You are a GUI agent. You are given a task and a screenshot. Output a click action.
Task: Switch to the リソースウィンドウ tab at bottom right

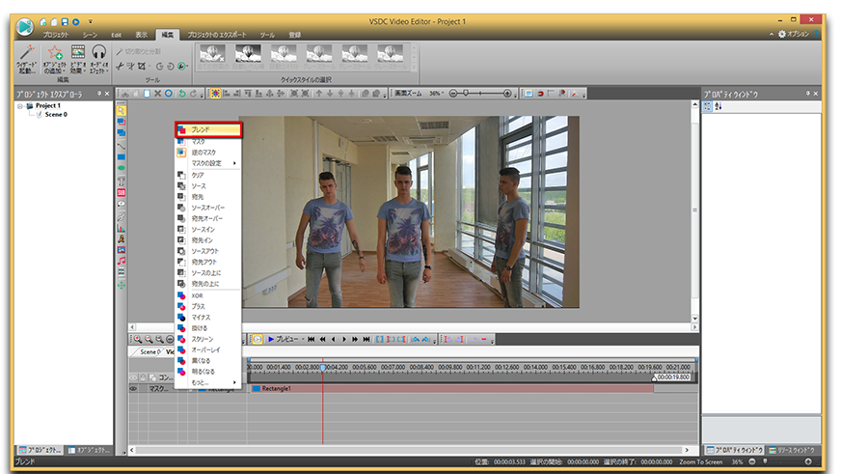[x=791, y=450]
